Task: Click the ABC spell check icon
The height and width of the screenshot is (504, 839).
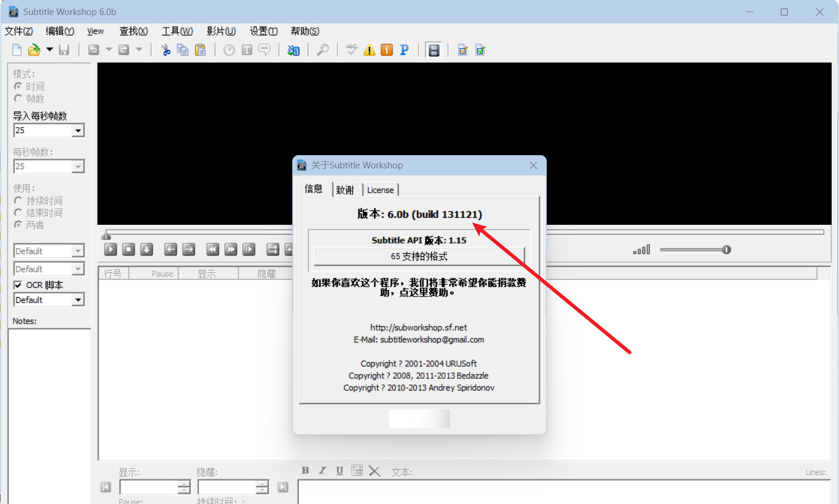Action: coord(352,50)
